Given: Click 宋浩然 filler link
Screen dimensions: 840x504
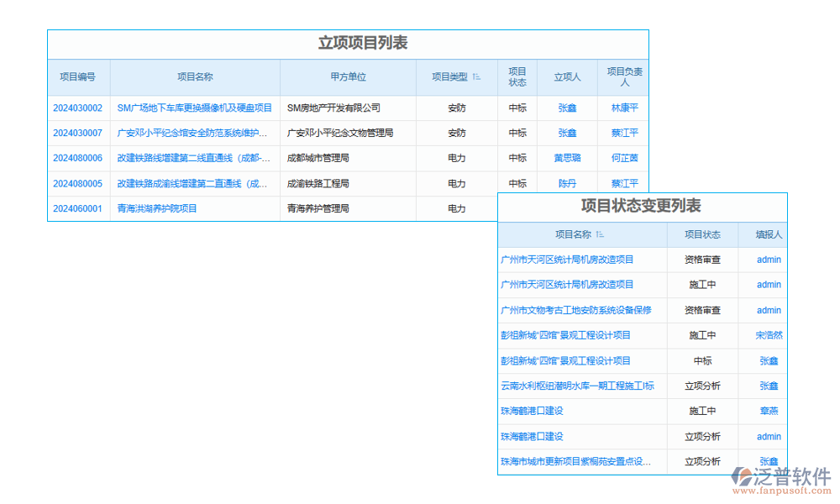Looking at the screenshot, I should [769, 335].
